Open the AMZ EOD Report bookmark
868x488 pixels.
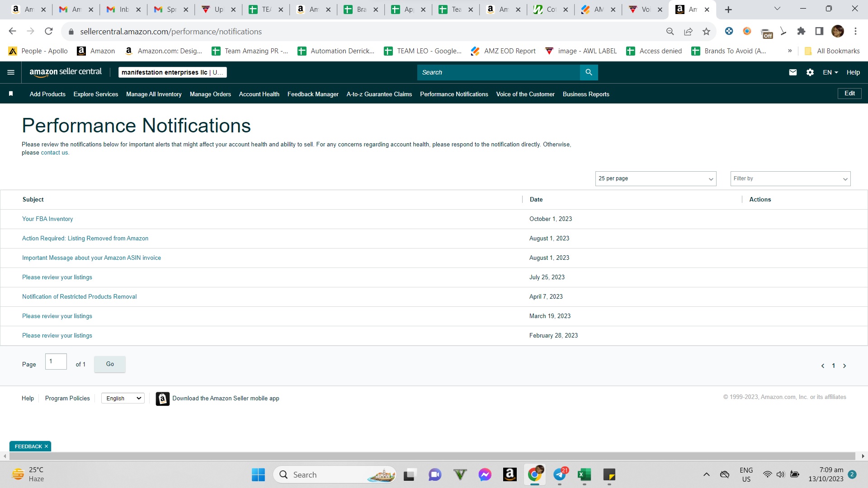tap(503, 51)
